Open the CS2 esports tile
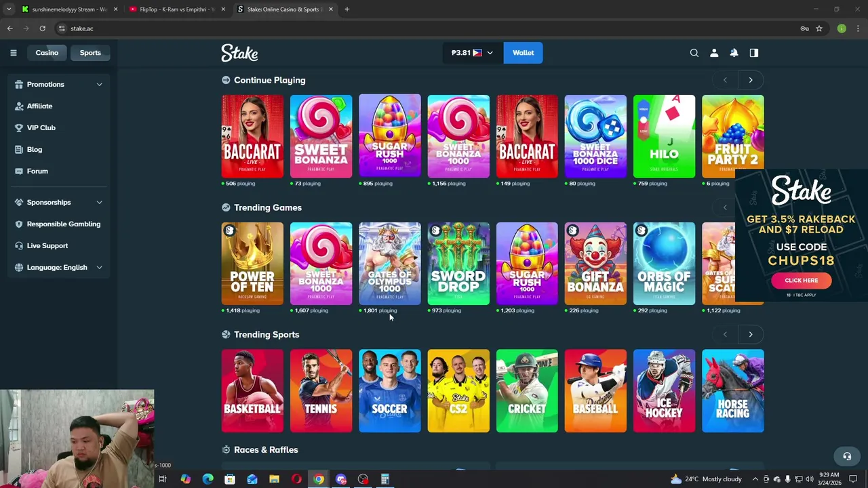Viewport: 868px width, 488px height. point(458,390)
